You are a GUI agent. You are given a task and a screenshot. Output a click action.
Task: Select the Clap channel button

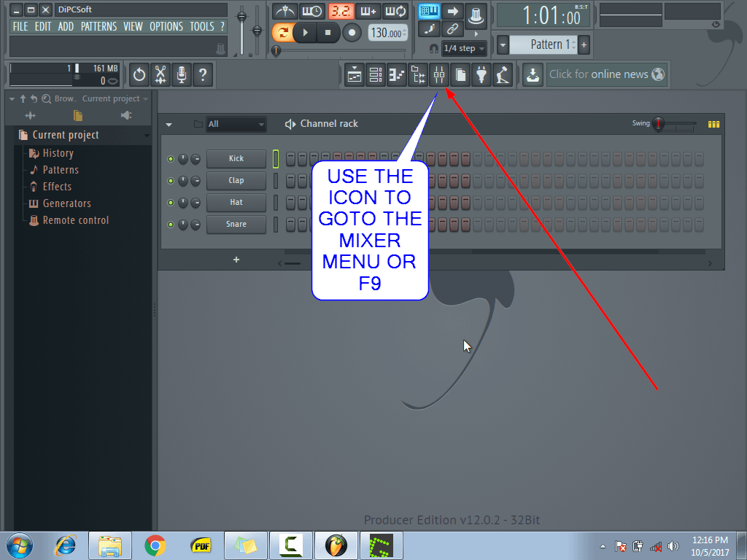pos(236,181)
